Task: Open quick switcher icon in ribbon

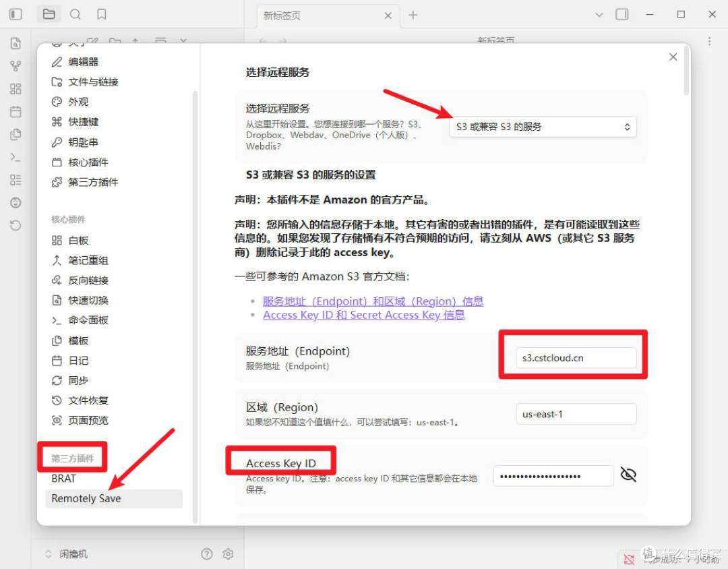Action: tap(16, 44)
